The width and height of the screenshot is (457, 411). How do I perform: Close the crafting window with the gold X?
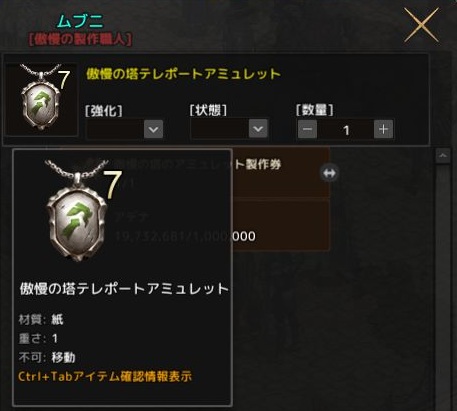[x=421, y=25]
